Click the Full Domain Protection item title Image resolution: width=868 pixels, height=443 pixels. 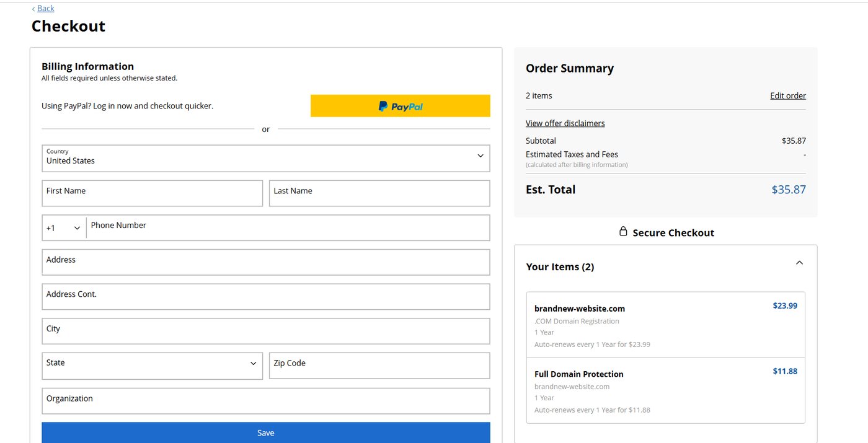tap(579, 374)
